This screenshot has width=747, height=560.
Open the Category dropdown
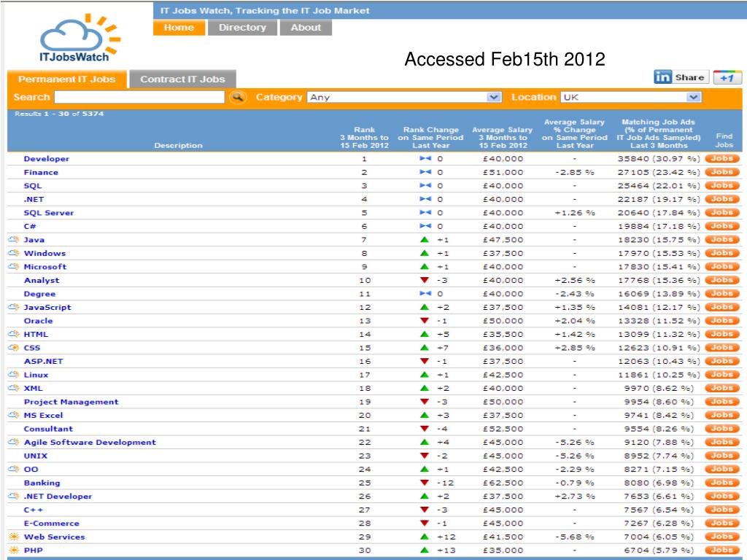404,97
